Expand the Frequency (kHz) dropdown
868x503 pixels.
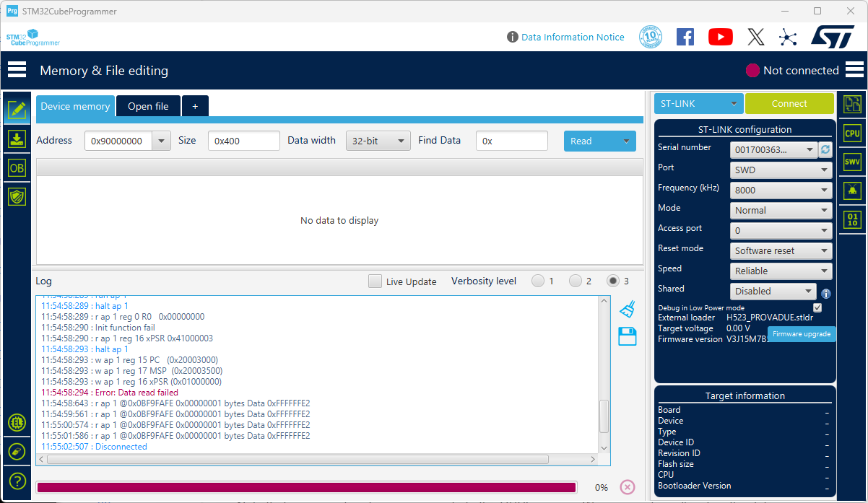[781, 190]
